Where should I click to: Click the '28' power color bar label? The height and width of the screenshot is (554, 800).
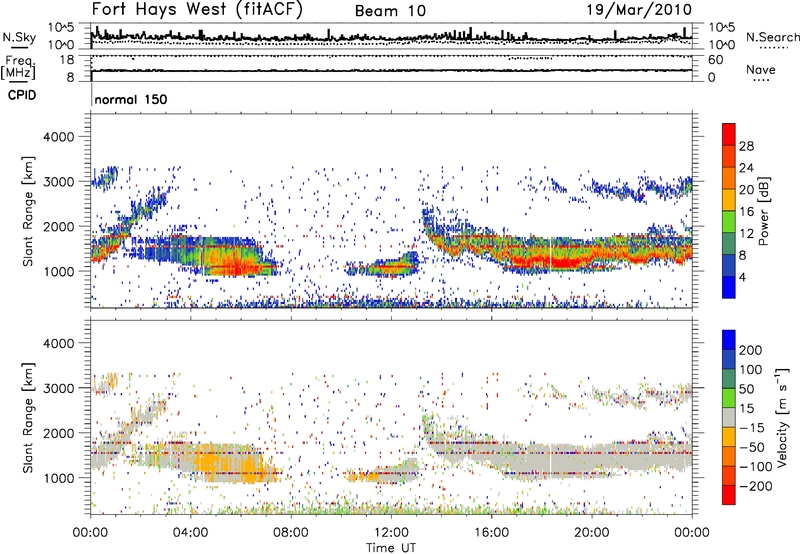coord(746,146)
